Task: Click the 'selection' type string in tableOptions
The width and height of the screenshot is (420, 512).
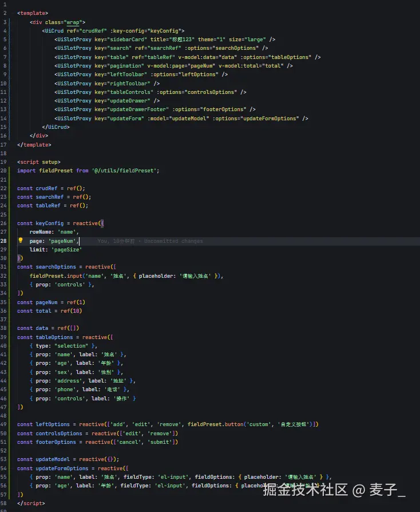Action: point(70,346)
